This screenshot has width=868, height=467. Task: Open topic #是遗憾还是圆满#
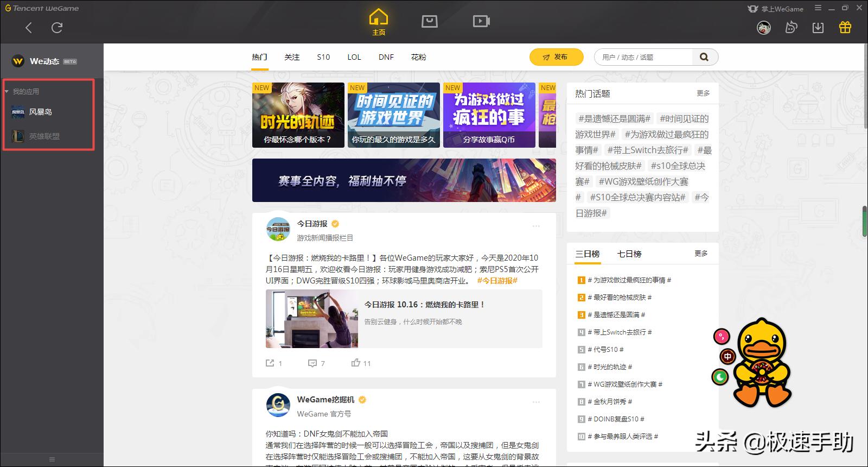pyautogui.click(x=614, y=118)
